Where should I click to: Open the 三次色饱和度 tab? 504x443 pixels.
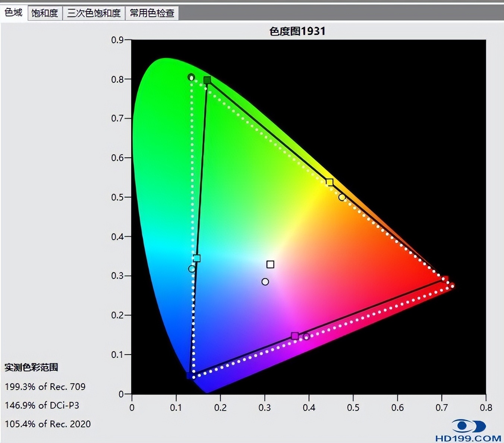tap(94, 12)
